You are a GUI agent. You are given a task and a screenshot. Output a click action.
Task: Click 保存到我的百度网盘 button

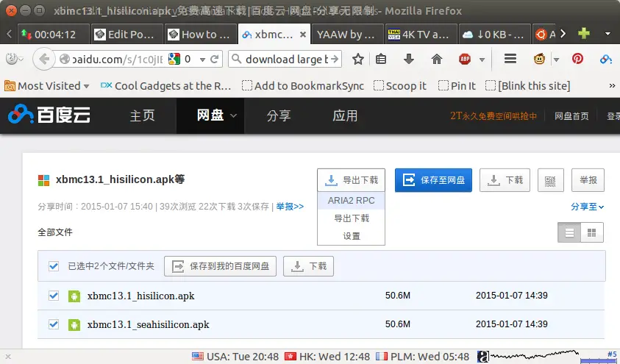(x=220, y=266)
